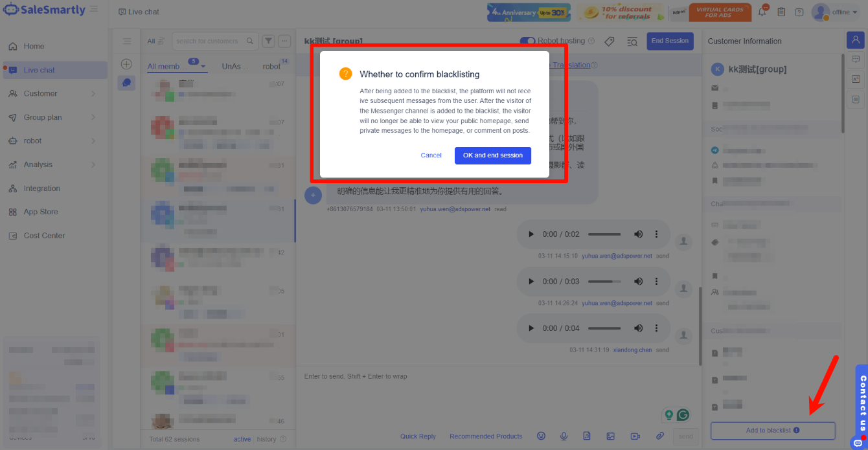Click the image upload icon
868x450 pixels.
(610, 436)
